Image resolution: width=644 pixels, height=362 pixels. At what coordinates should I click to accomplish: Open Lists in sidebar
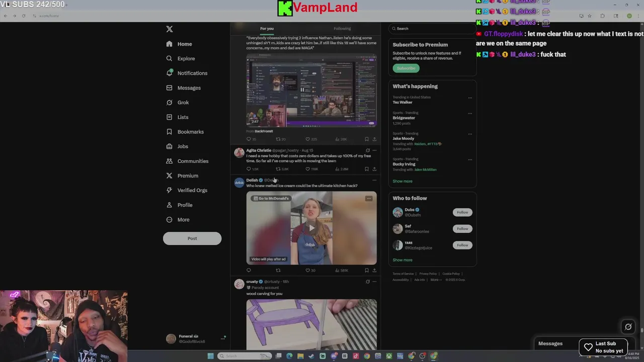point(177,117)
